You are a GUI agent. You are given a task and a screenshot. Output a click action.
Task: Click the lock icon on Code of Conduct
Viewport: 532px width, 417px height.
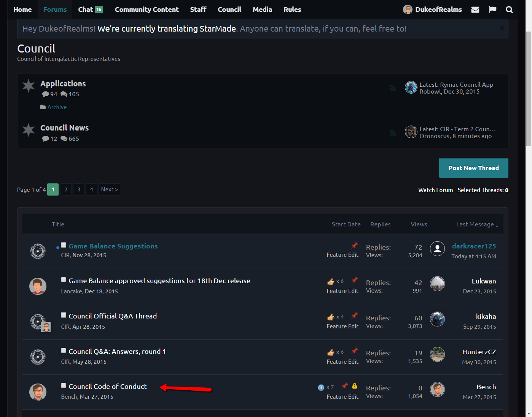point(355,386)
